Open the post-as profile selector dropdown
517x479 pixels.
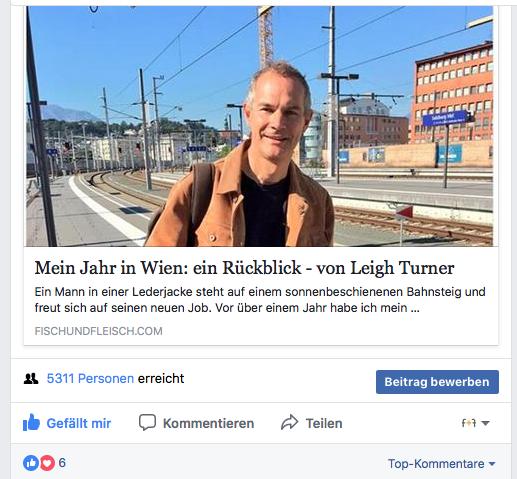(x=475, y=423)
